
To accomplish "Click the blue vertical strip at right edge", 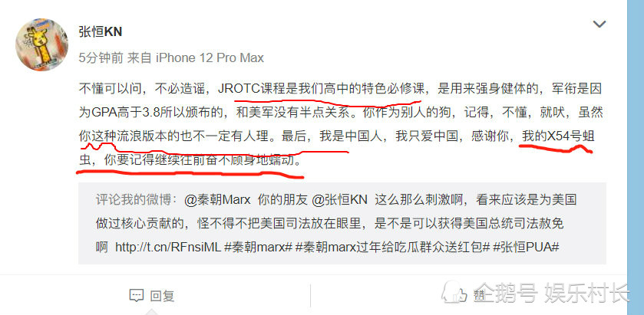I will (x=636, y=158).
